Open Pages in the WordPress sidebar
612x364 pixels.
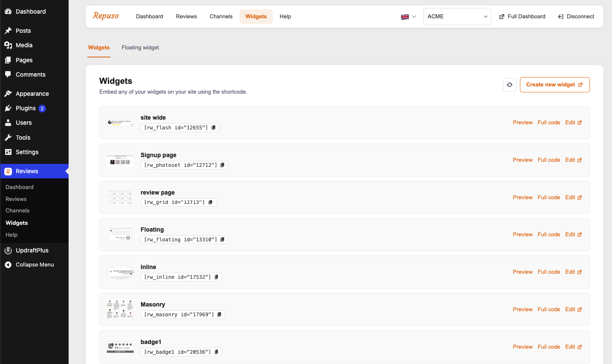tap(34, 60)
